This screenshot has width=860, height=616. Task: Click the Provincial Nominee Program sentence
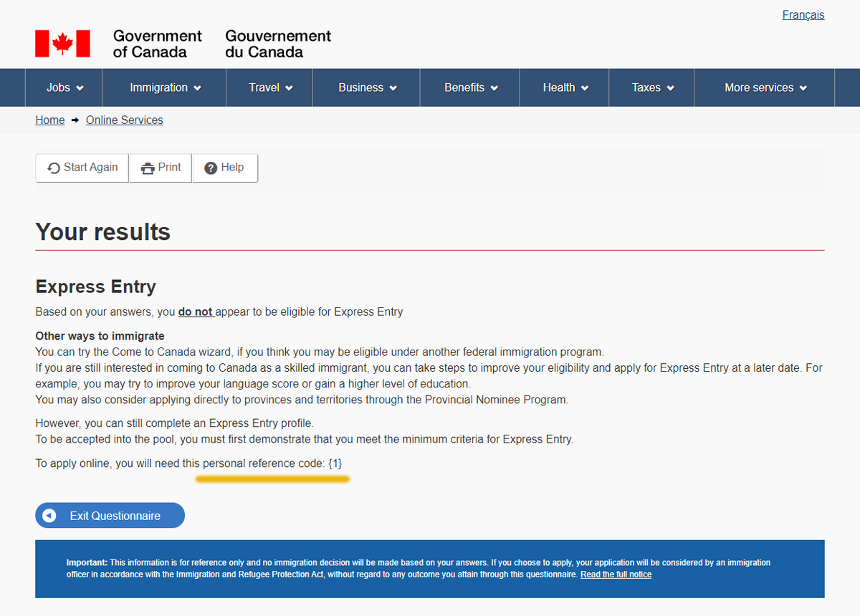302,400
